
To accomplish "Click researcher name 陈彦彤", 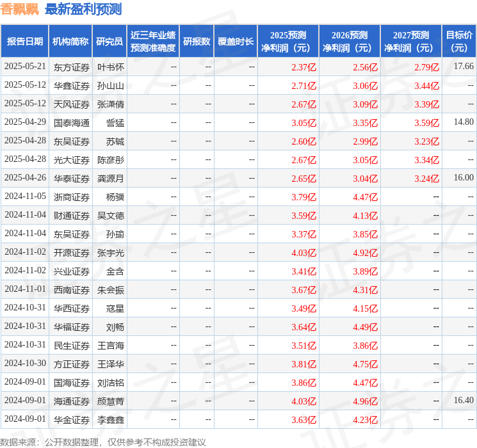I will pyautogui.click(x=111, y=160).
